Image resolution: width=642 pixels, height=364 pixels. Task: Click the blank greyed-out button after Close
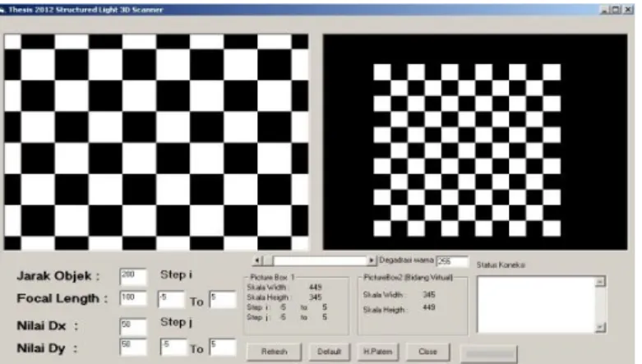pos(489,354)
